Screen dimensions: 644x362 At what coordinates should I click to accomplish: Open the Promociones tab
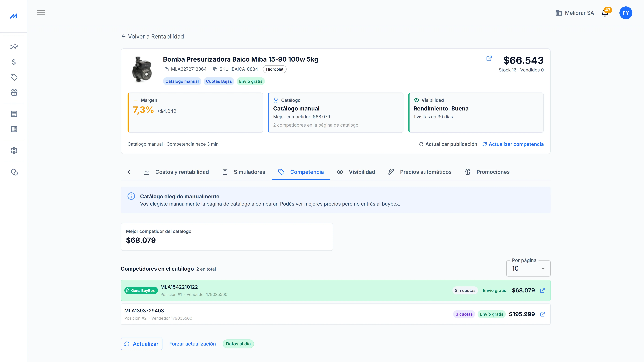[487, 172]
